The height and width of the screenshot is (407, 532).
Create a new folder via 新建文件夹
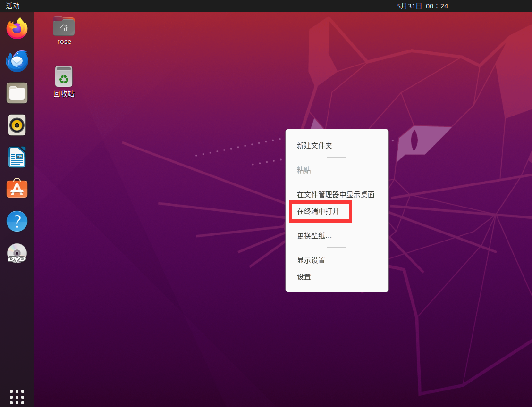(313, 146)
